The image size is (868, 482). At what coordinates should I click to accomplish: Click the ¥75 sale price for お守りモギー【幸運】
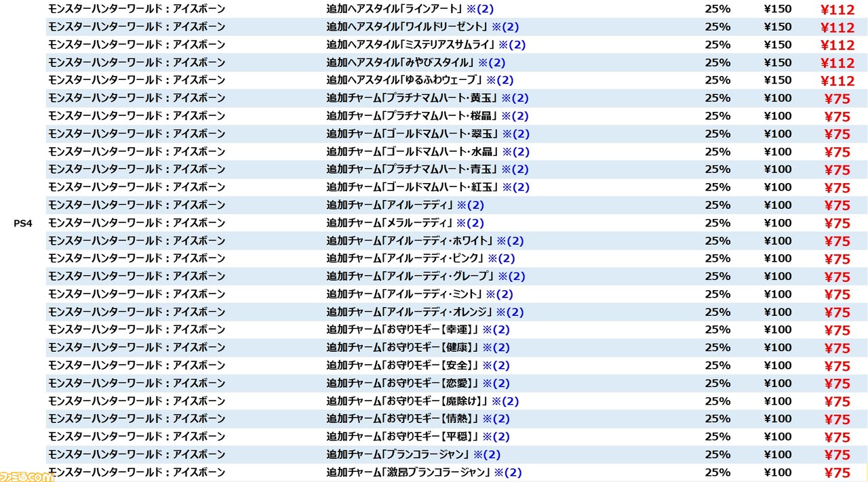837,331
